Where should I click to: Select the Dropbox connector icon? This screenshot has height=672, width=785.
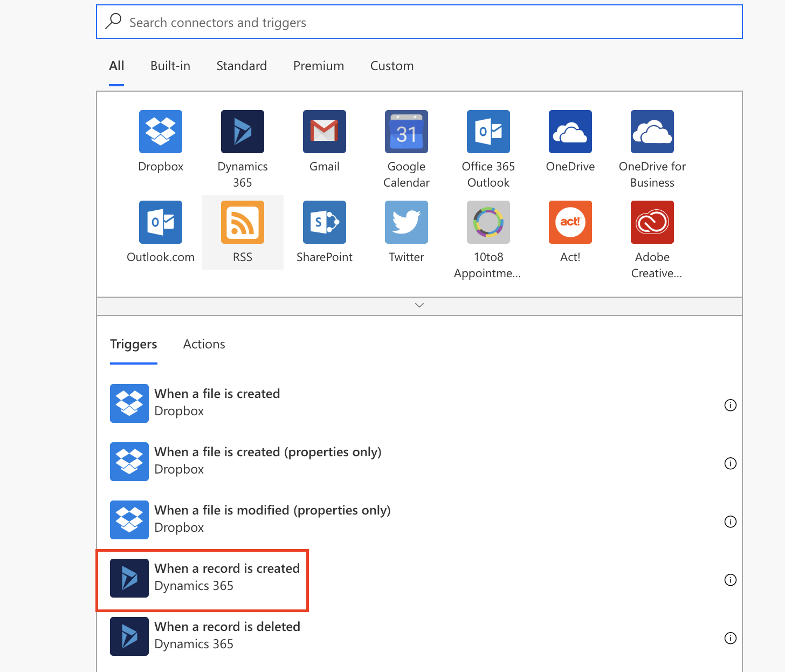tap(161, 132)
